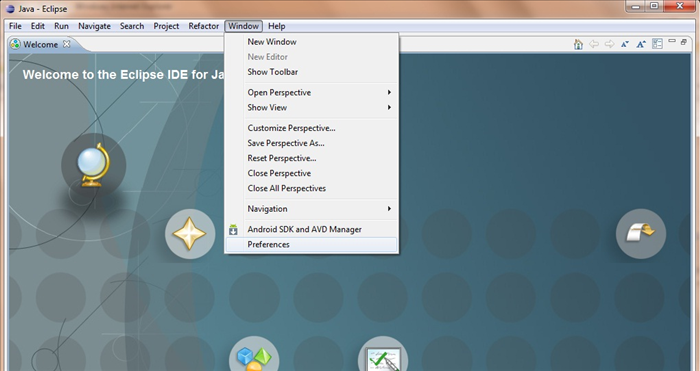Open the What's New star icon
Viewport: 700px width, 371px height.
pyautogui.click(x=190, y=233)
